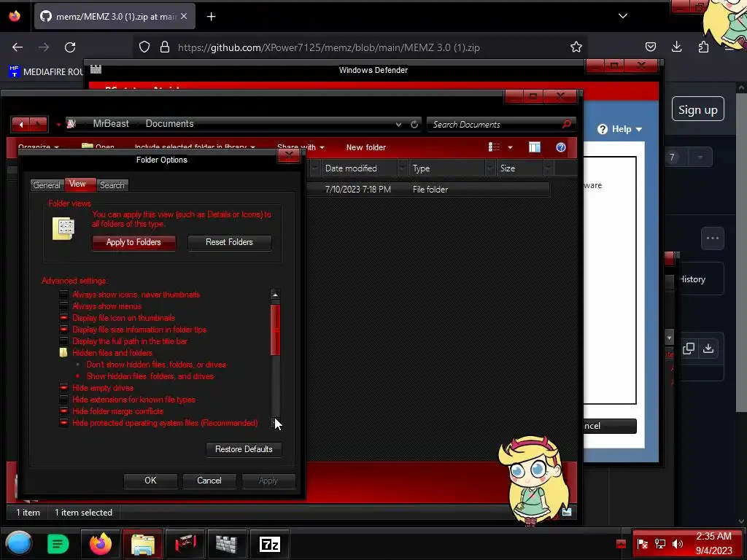Close the memz GitHub tab
Viewport: 747px width, 560px height.
[184, 16]
